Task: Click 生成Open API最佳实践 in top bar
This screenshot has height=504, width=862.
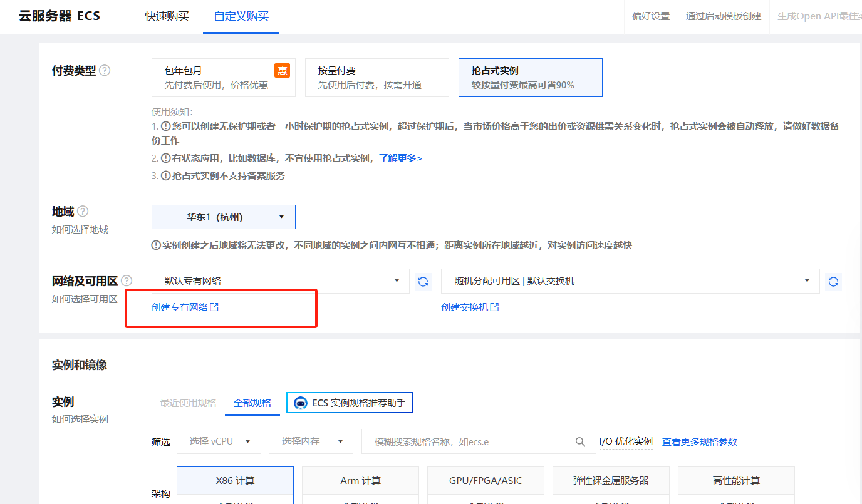Action: 819,16
